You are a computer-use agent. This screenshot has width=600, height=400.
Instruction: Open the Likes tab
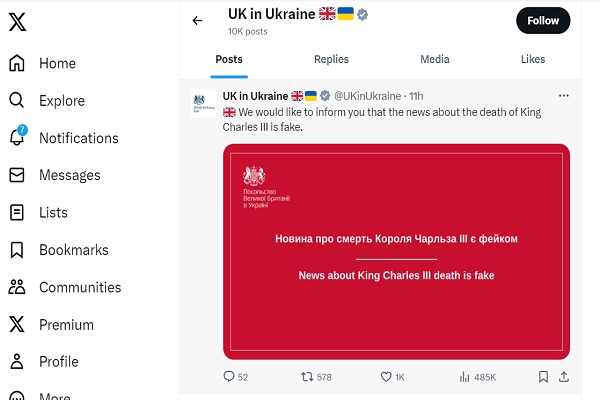pyautogui.click(x=533, y=59)
